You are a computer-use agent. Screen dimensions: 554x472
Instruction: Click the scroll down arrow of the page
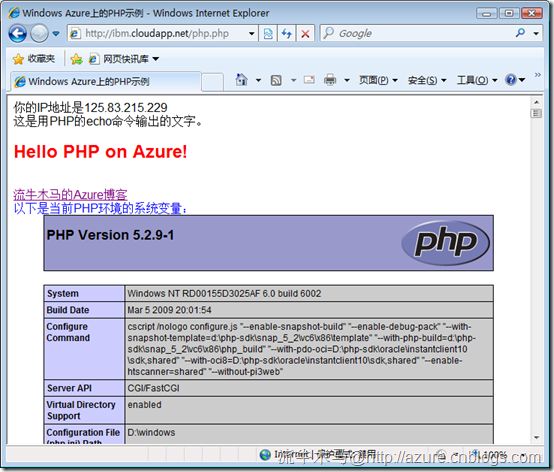[536, 437]
